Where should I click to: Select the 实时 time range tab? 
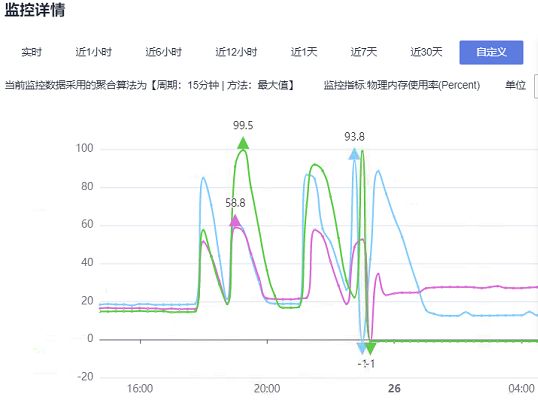[31, 52]
